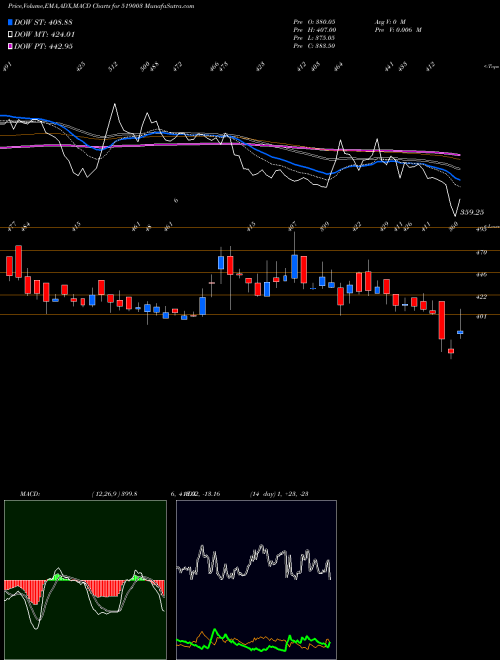Click the chart title mentioning MunafaSutra.com

click(101, 6)
